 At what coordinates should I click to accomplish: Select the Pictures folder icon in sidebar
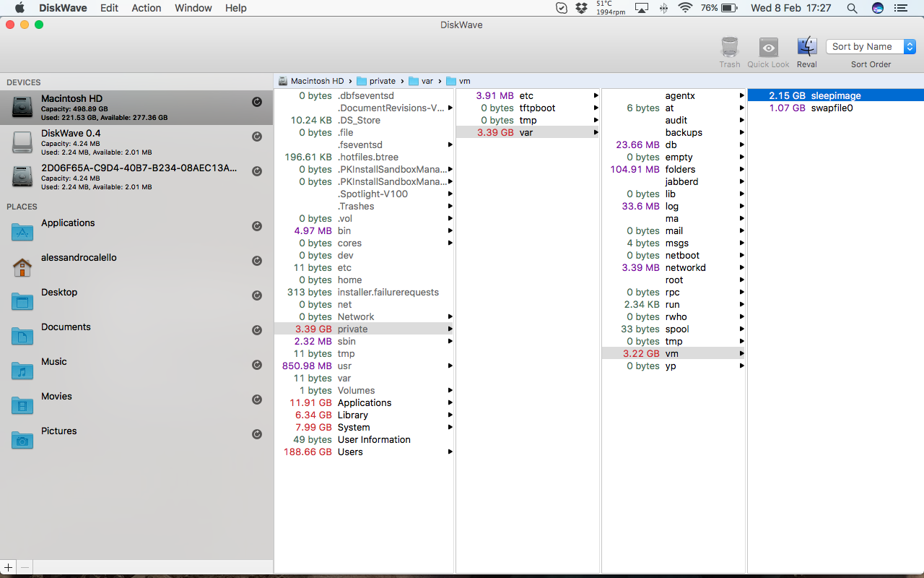pos(22,440)
